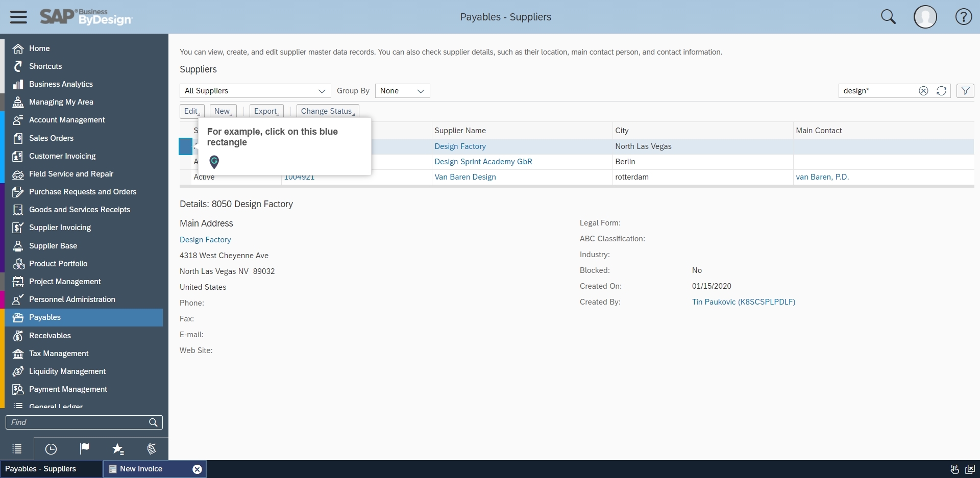The height and width of the screenshot is (478, 980).
Task: Open the Export button menu
Action: (266, 111)
